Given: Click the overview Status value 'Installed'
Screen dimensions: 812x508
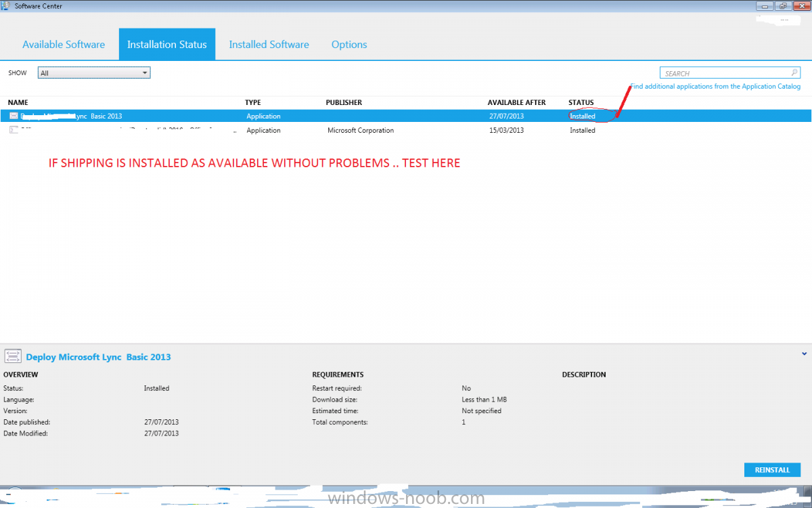Looking at the screenshot, I should point(156,388).
